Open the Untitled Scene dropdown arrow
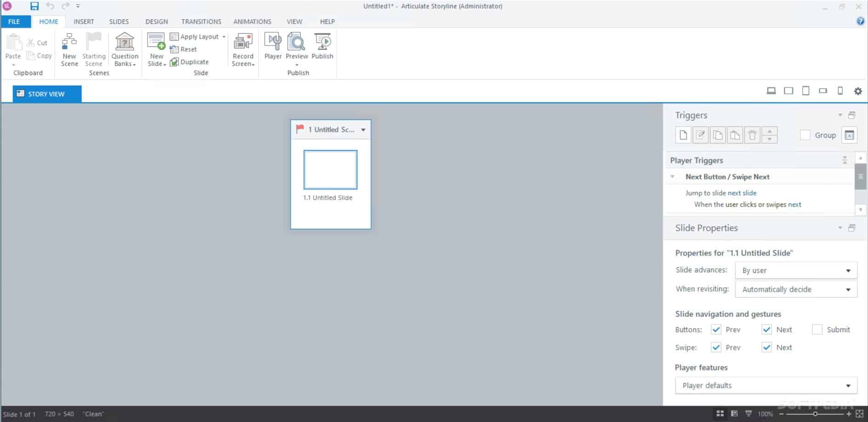 363,129
